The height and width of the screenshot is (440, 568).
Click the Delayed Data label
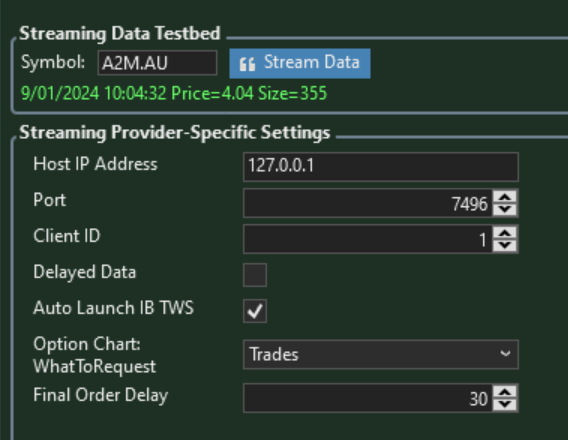84,272
